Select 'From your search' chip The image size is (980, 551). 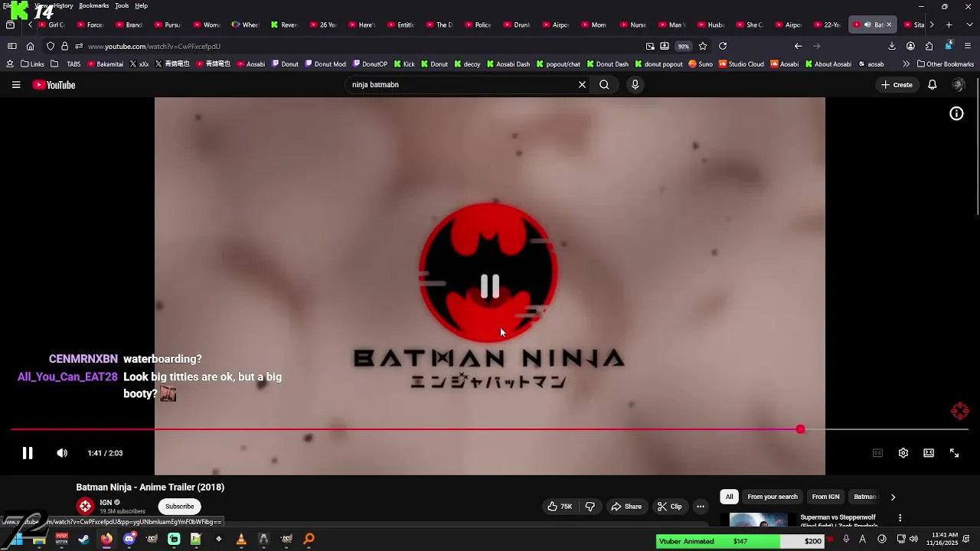click(x=773, y=497)
